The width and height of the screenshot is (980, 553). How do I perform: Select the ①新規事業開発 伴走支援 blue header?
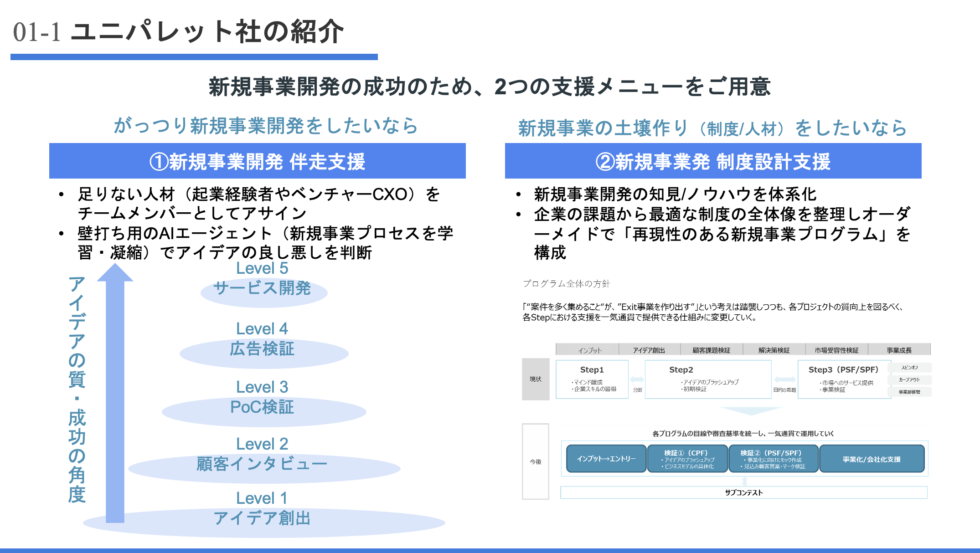257,161
